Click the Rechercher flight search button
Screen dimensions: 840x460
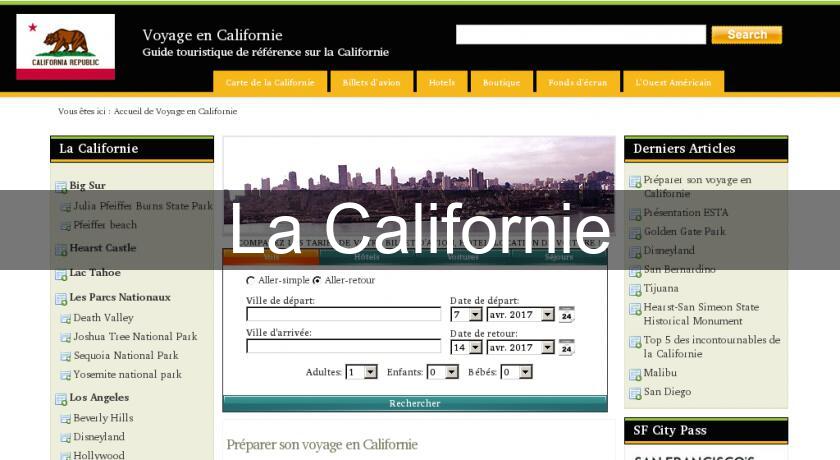click(414, 403)
